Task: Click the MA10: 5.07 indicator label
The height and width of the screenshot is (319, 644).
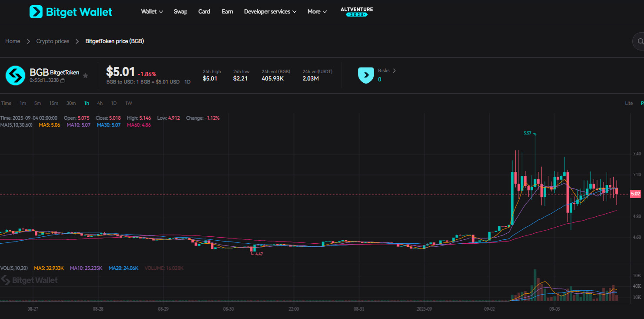Action: [x=78, y=125]
